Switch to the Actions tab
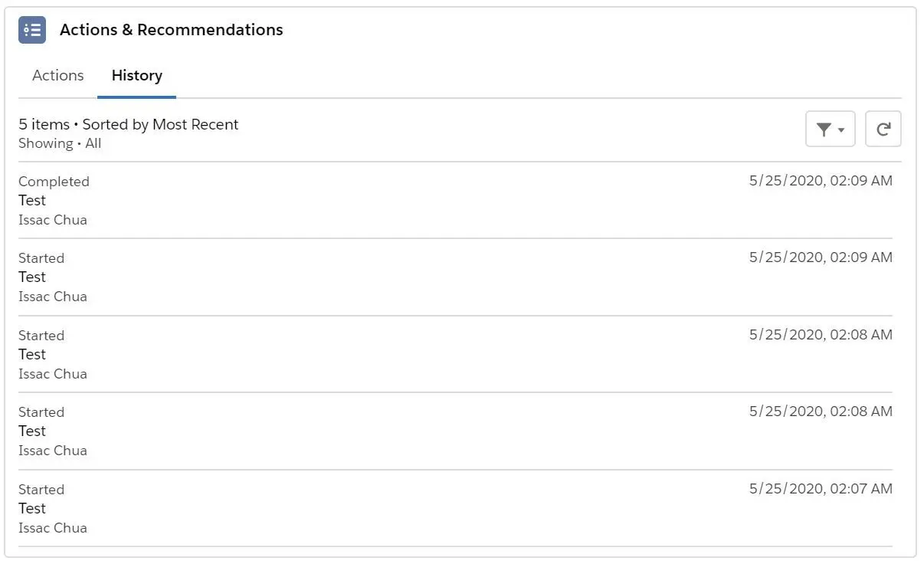 coord(58,75)
